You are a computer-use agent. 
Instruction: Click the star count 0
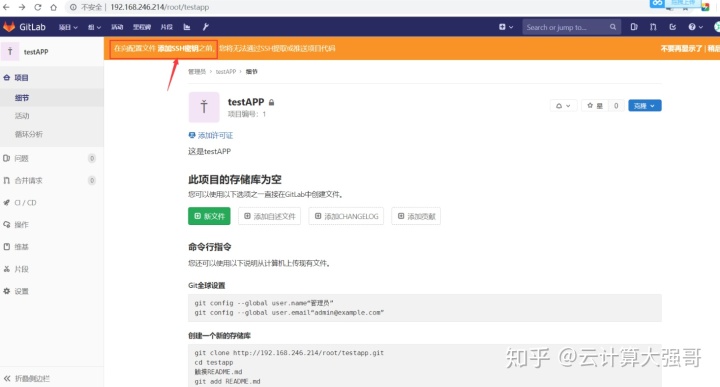616,106
